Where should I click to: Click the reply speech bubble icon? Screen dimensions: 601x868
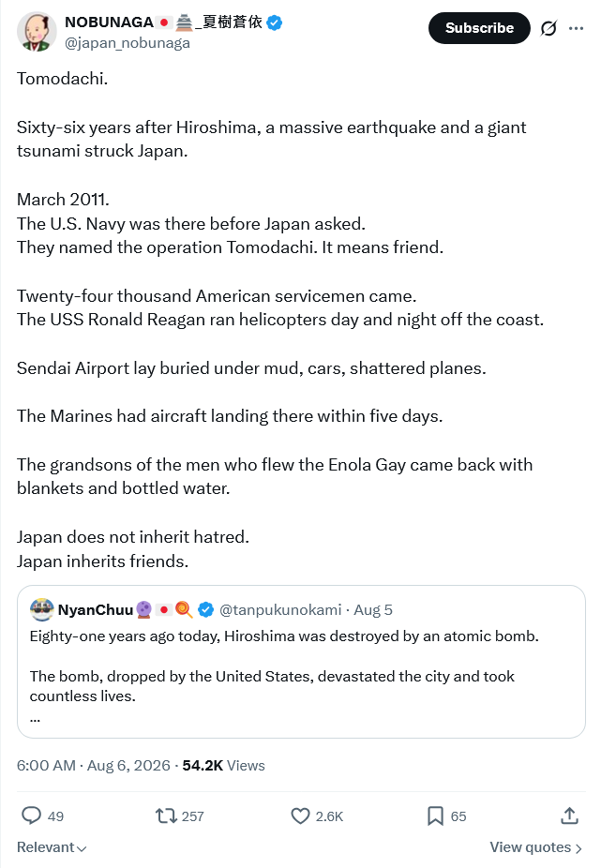tap(31, 816)
